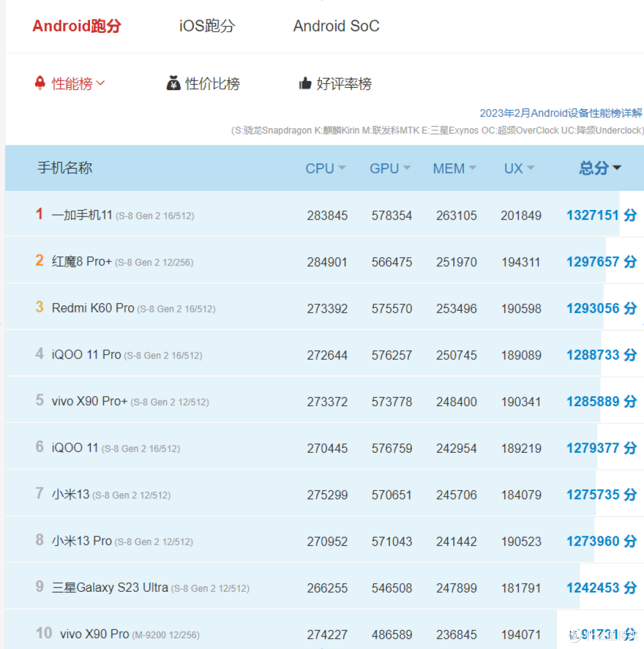Image resolution: width=644 pixels, height=649 pixels.
Task: Expand the 性能榜 dropdown chevron
Action: [x=100, y=83]
